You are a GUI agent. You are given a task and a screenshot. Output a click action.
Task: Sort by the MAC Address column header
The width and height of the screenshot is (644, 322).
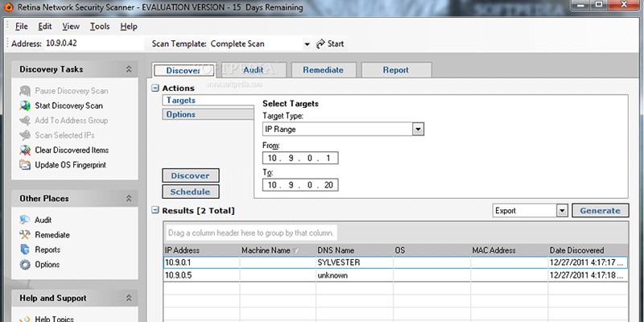(x=510, y=250)
